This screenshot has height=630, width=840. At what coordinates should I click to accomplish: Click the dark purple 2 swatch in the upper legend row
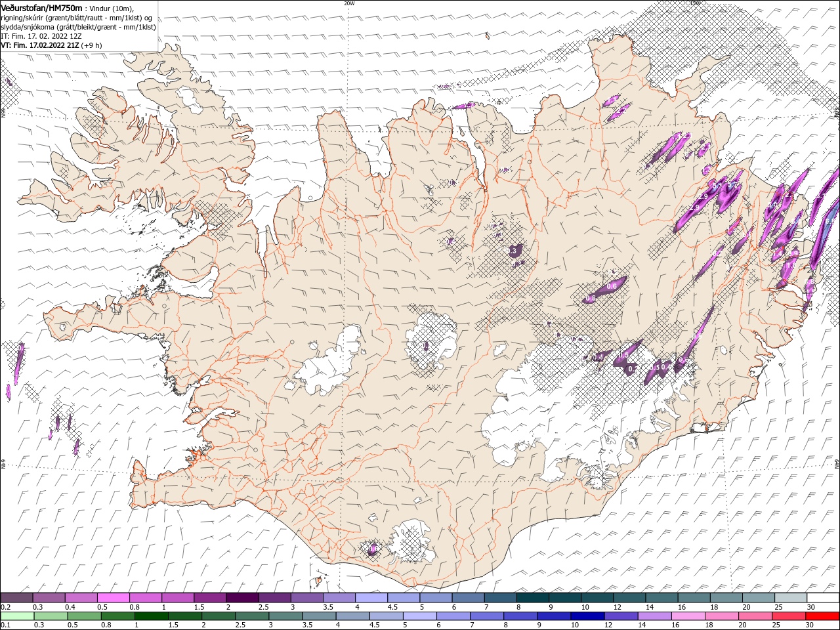(x=241, y=598)
